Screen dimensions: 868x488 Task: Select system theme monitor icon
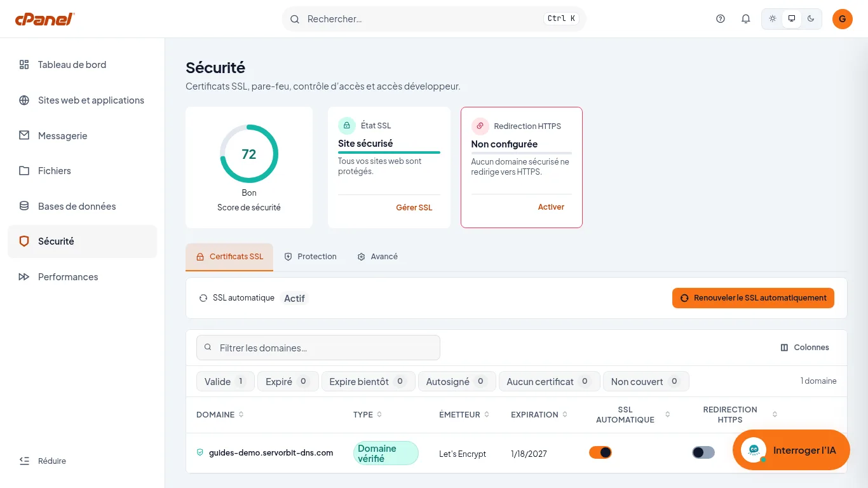click(x=792, y=19)
